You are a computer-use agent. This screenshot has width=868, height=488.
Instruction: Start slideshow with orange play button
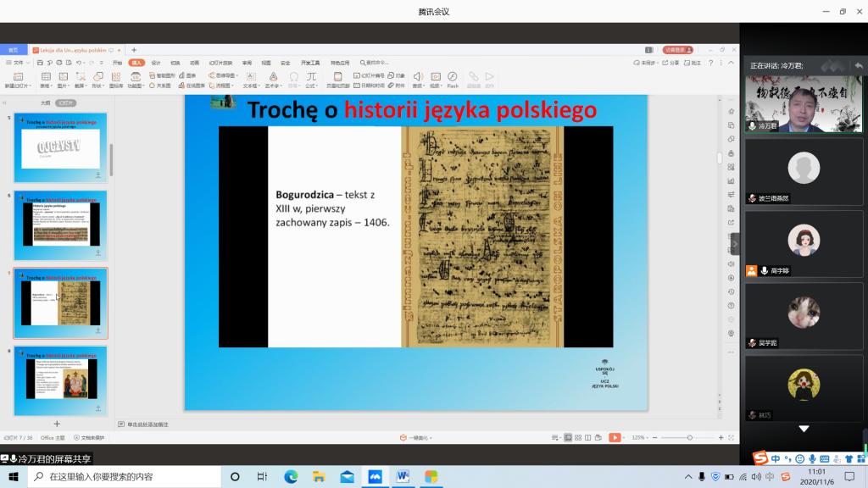pos(615,437)
